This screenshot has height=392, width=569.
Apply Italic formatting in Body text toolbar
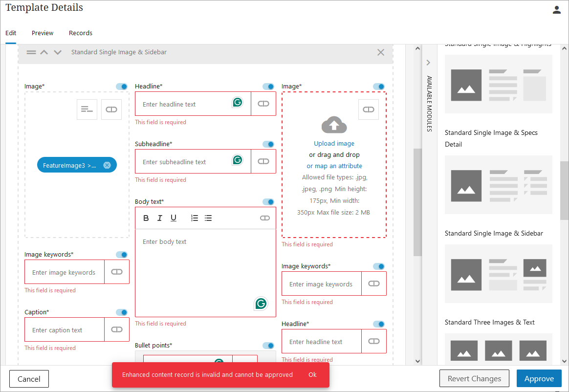160,218
